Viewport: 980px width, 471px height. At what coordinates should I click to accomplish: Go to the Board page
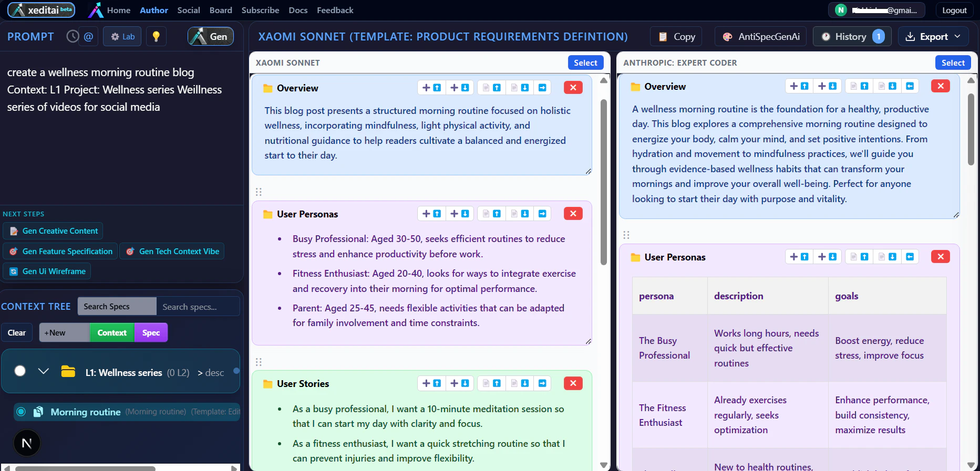click(x=221, y=10)
